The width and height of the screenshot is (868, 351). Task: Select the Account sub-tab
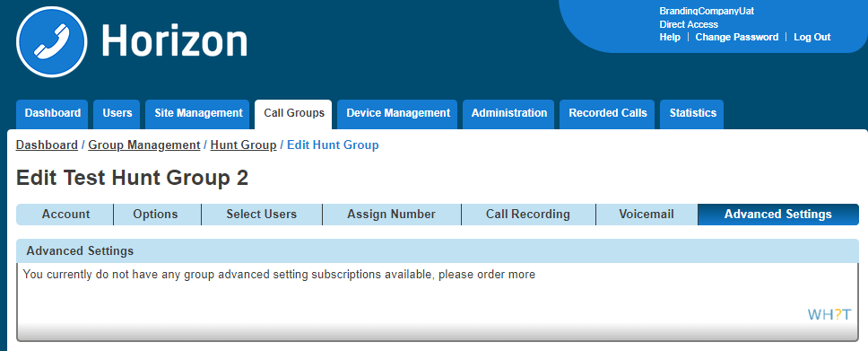click(65, 215)
